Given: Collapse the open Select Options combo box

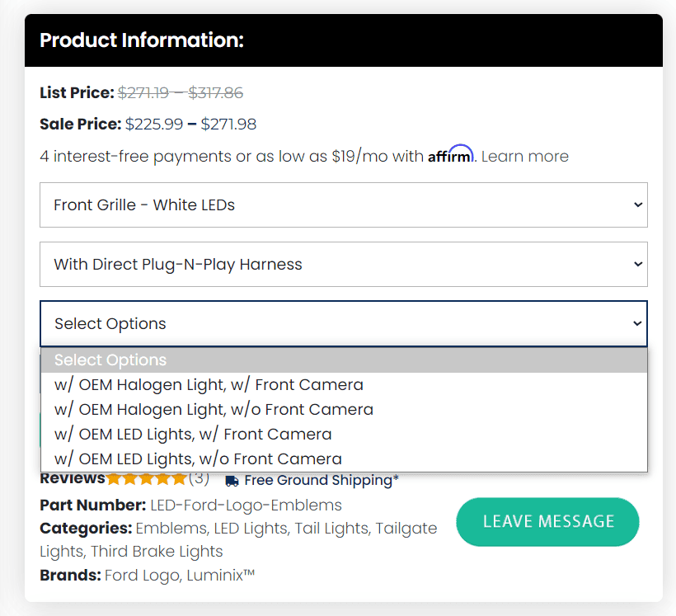Looking at the screenshot, I should [x=343, y=324].
